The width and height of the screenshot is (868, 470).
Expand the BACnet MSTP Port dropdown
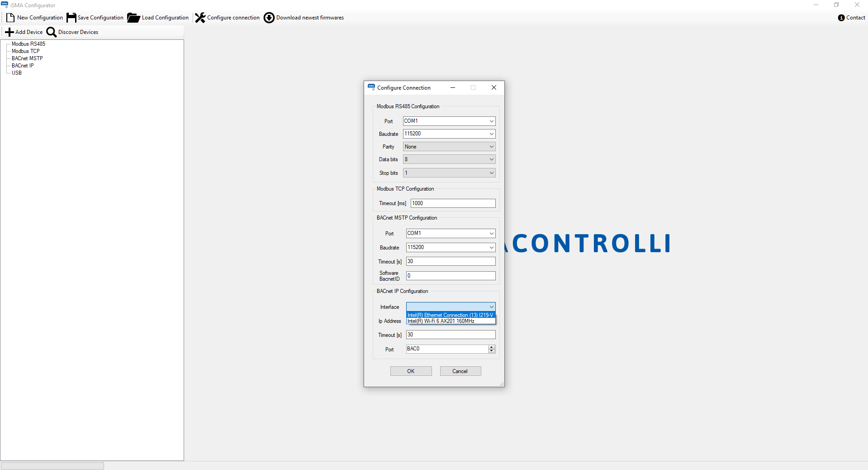pos(491,234)
